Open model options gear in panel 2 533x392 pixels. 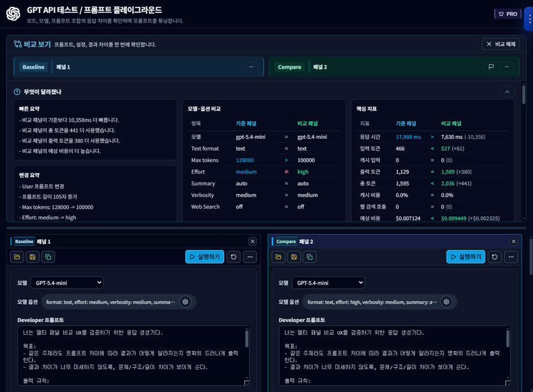point(446,302)
